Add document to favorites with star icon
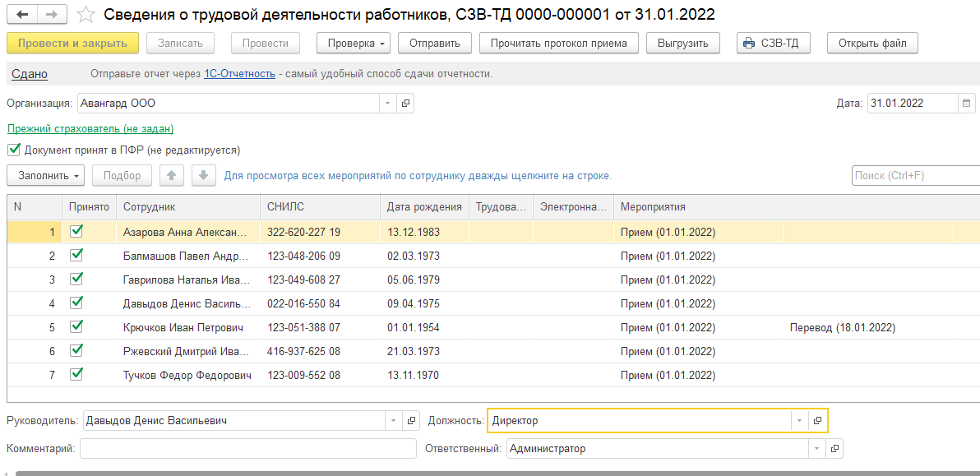This screenshot has height=476, width=980. coord(84,15)
